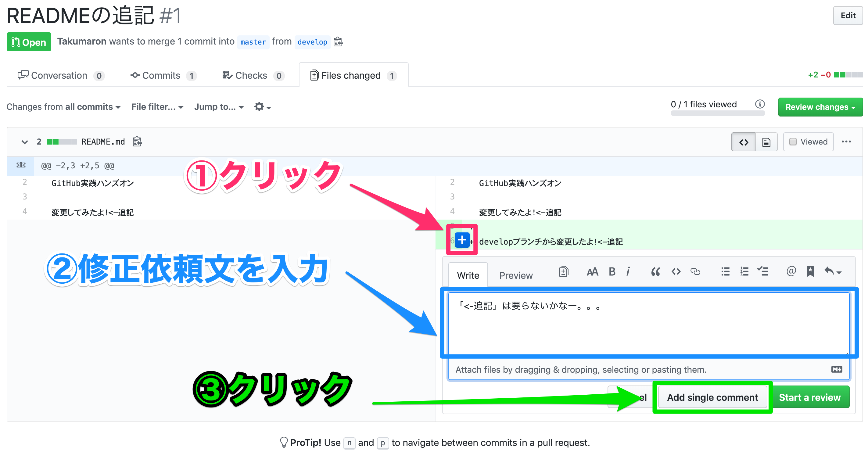Click files viewed progress bar

tap(717, 113)
